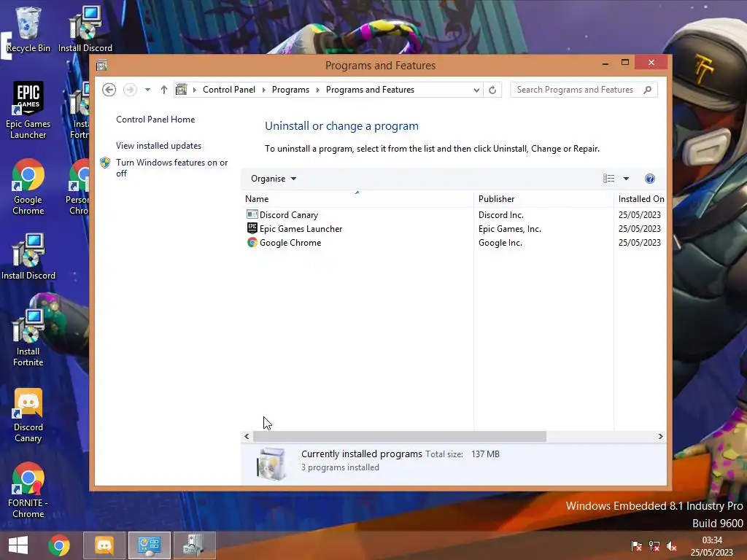Click the Discord Canary list icon

click(252, 215)
